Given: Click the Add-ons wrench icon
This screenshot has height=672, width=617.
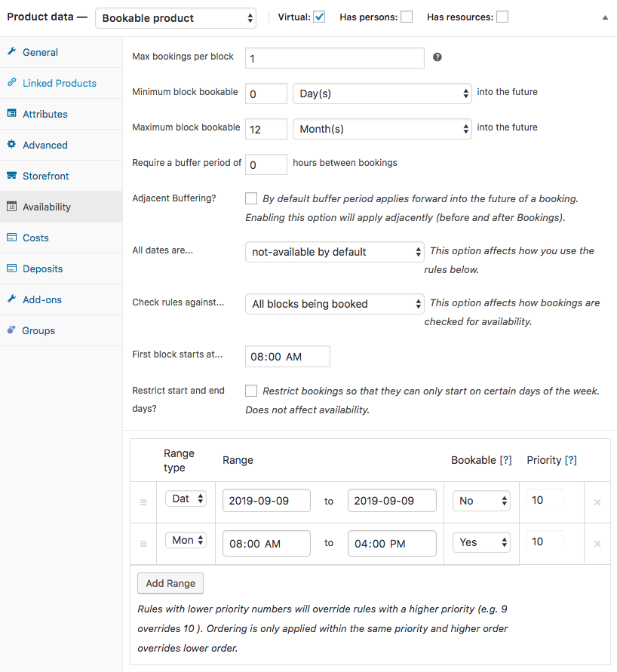Looking at the screenshot, I should coord(11,299).
